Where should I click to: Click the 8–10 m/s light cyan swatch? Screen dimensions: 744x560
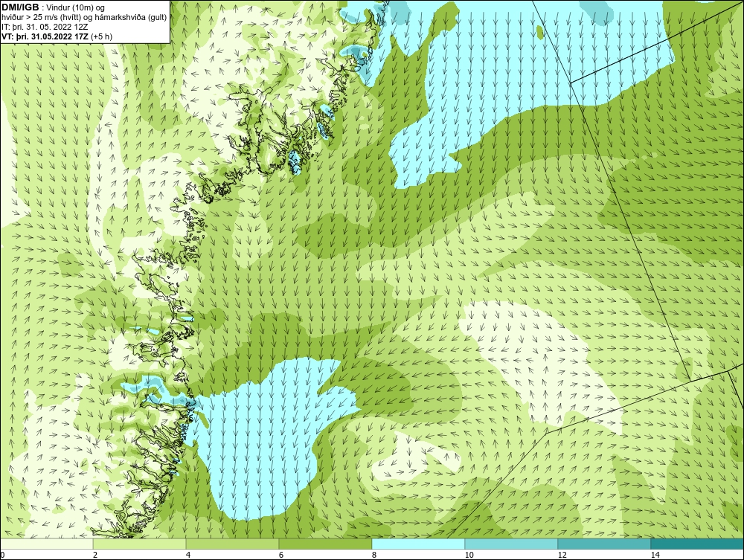pos(418,544)
